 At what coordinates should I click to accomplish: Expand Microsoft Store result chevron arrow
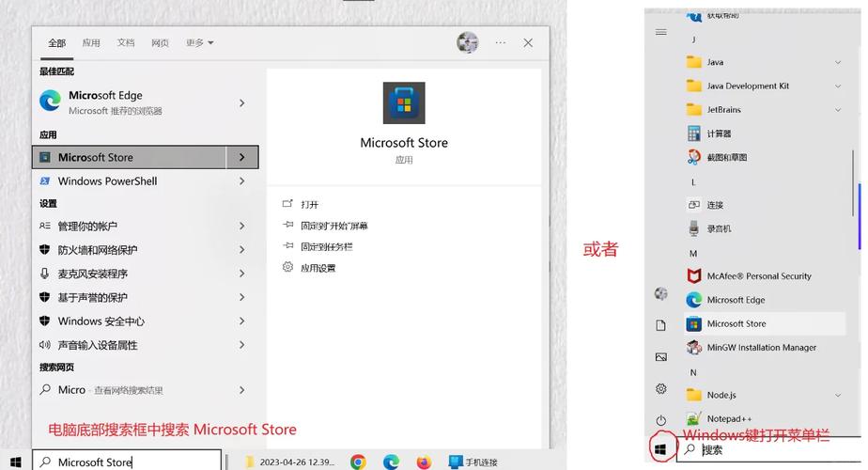pos(242,157)
